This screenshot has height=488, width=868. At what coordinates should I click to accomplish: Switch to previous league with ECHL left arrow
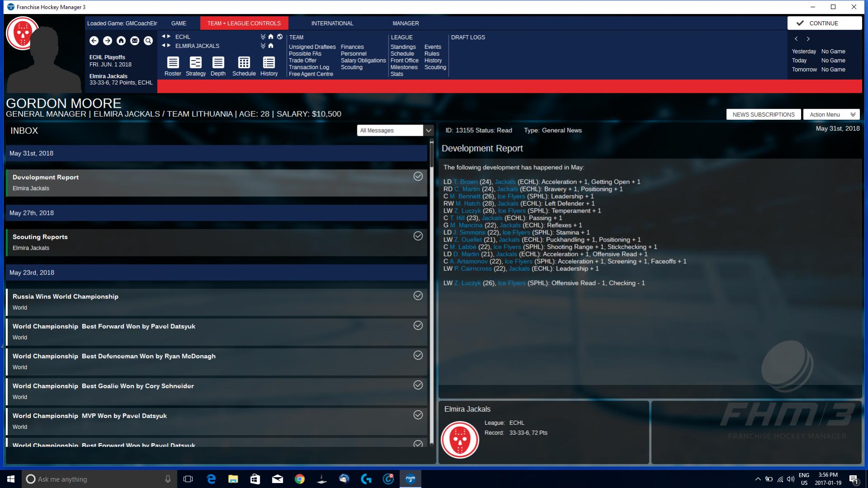click(164, 37)
